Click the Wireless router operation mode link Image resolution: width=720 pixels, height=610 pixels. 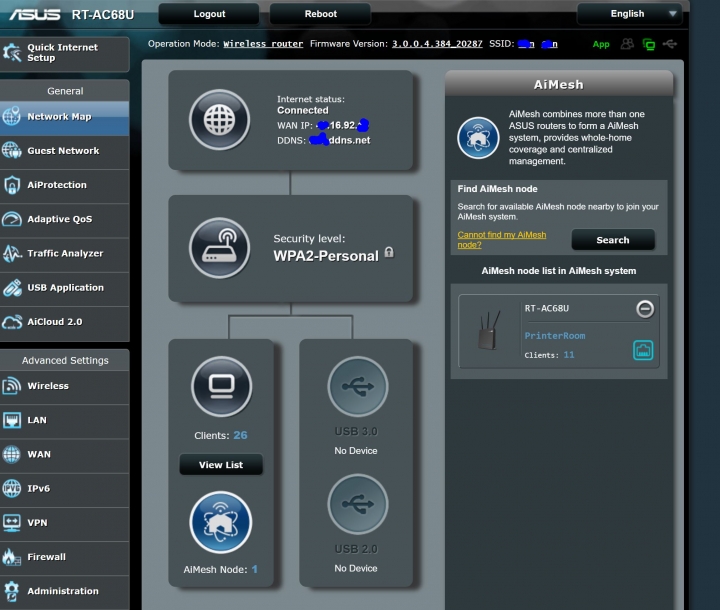[263, 44]
